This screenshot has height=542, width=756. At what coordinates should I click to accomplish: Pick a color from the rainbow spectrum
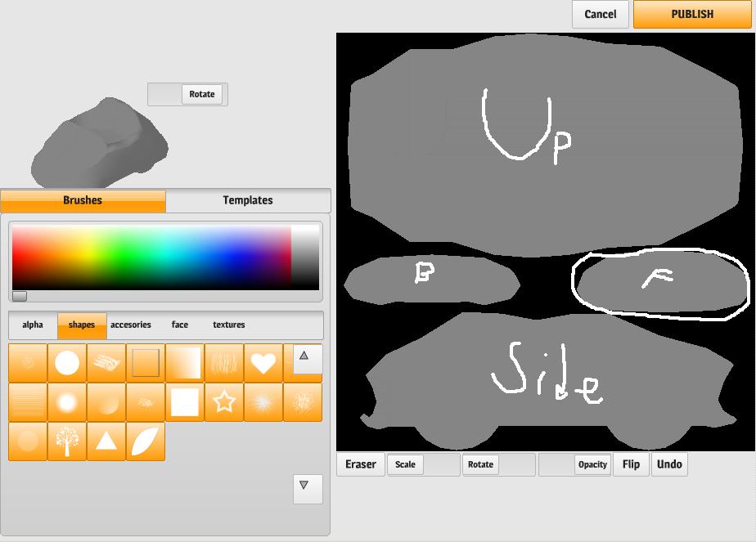pos(151,258)
